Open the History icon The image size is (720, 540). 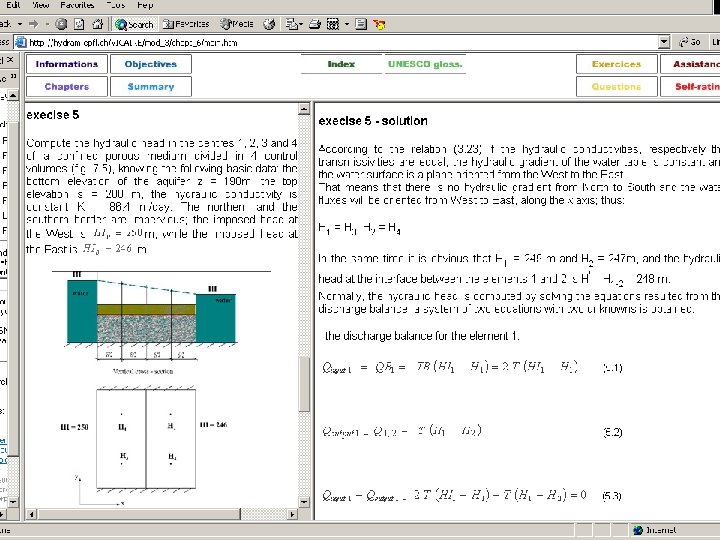point(269,24)
